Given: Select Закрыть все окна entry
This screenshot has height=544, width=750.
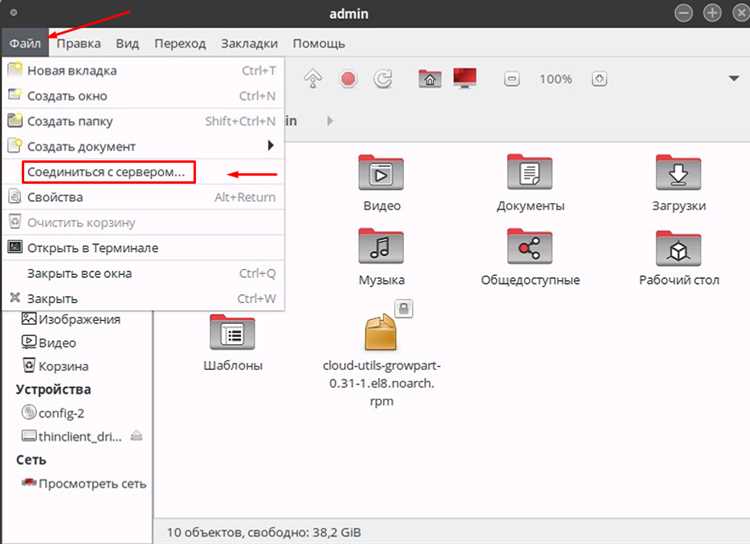Looking at the screenshot, I should [143, 273].
